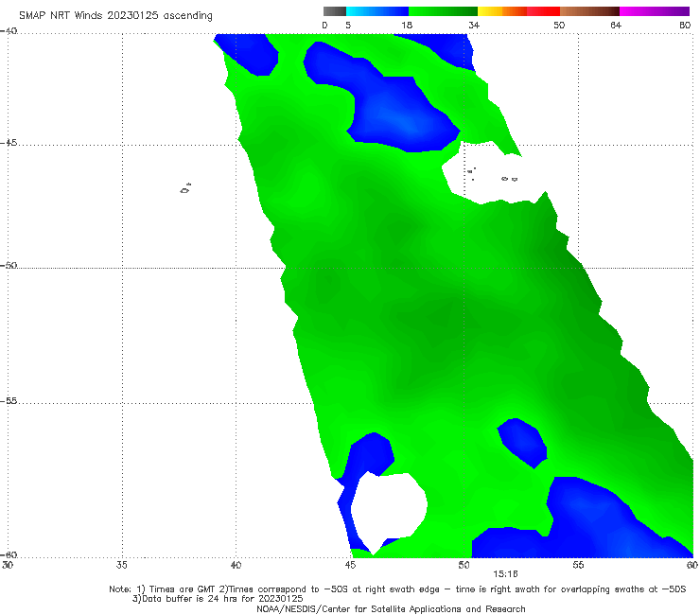Screen dimensions: 700x615
Task: Click the green segment of the color bar
Action: tap(443, 11)
